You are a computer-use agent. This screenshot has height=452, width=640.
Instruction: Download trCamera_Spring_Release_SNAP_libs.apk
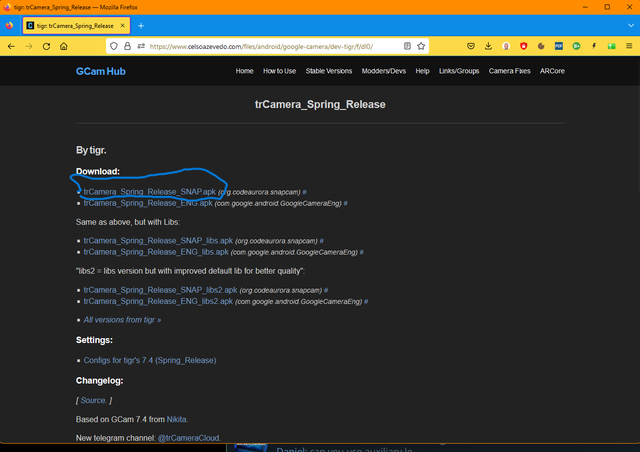tap(158, 241)
